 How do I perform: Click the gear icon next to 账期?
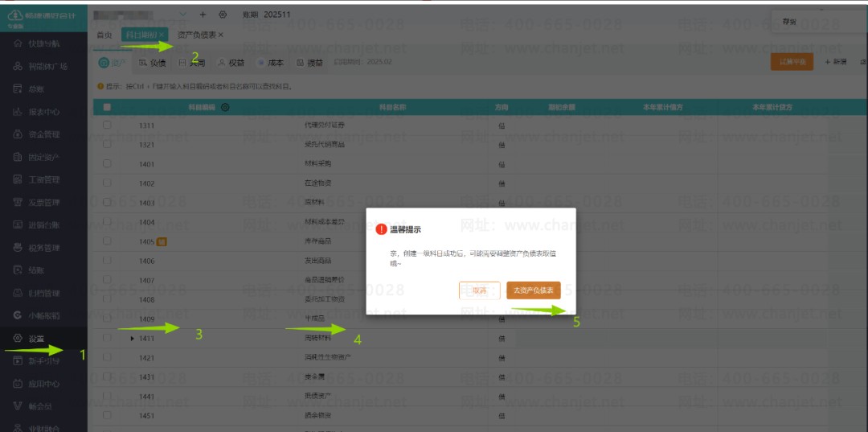pyautogui.click(x=223, y=14)
